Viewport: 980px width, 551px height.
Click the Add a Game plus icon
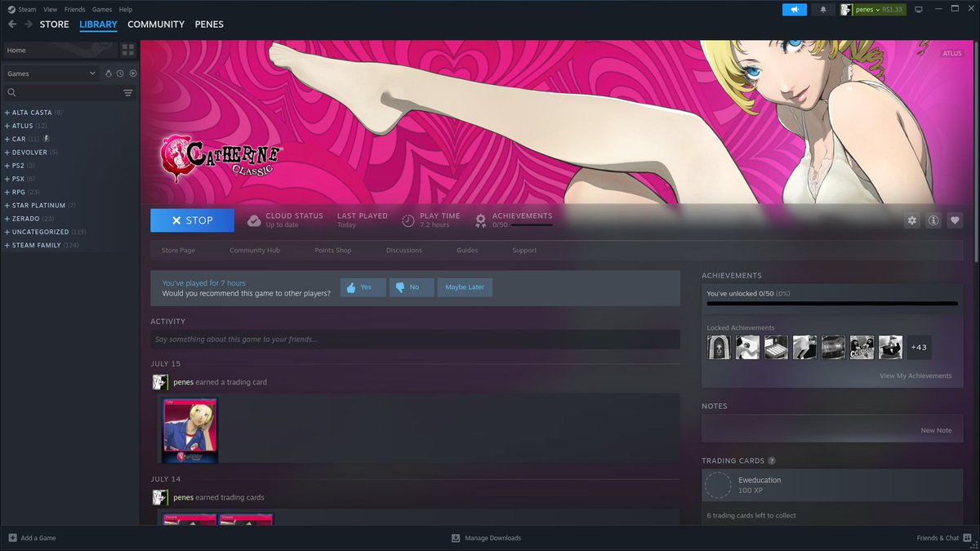pyautogui.click(x=12, y=538)
